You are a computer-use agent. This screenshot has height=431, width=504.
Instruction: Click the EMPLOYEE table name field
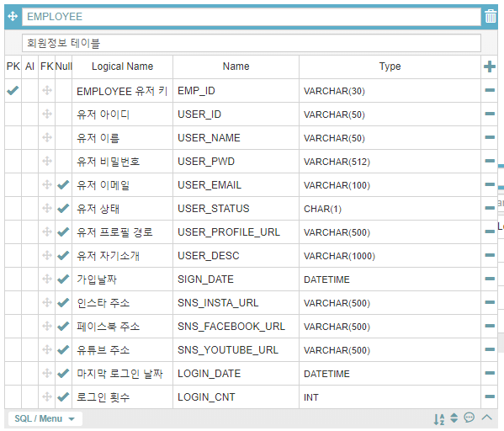252,16
